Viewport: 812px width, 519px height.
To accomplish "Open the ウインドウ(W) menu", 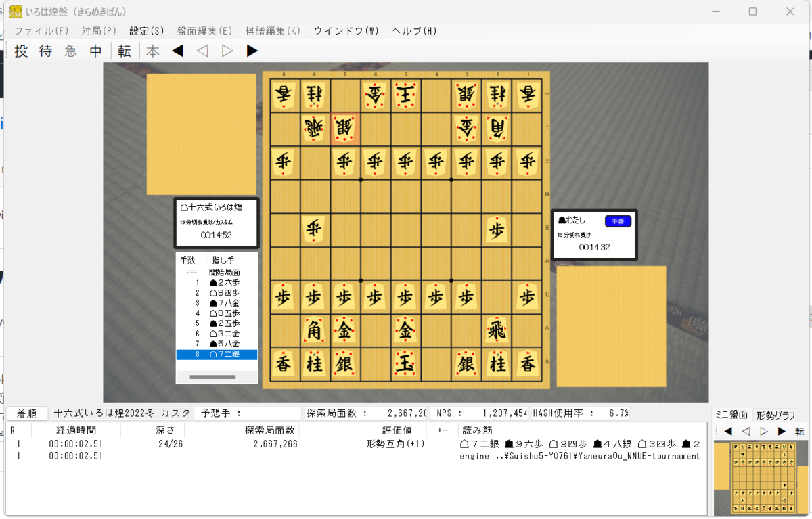I will 346,31.
